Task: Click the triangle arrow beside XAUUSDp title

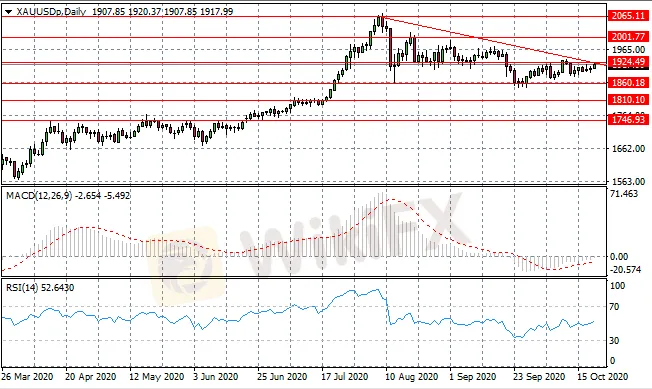Action: point(8,12)
